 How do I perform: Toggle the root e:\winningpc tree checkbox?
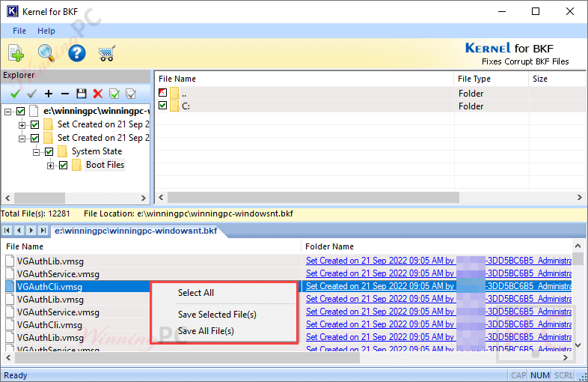coord(21,111)
